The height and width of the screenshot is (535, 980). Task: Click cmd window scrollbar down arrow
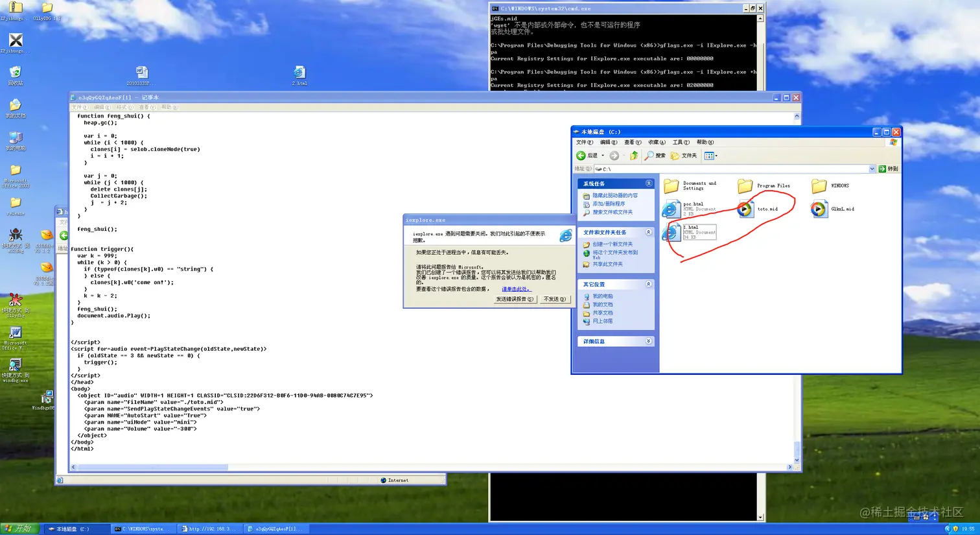click(x=761, y=517)
